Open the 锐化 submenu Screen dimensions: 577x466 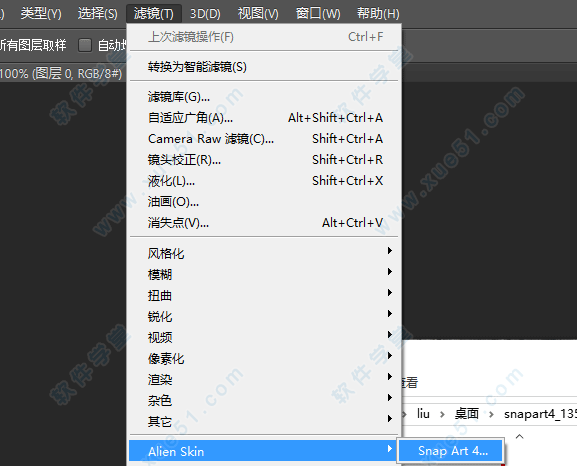(x=263, y=316)
